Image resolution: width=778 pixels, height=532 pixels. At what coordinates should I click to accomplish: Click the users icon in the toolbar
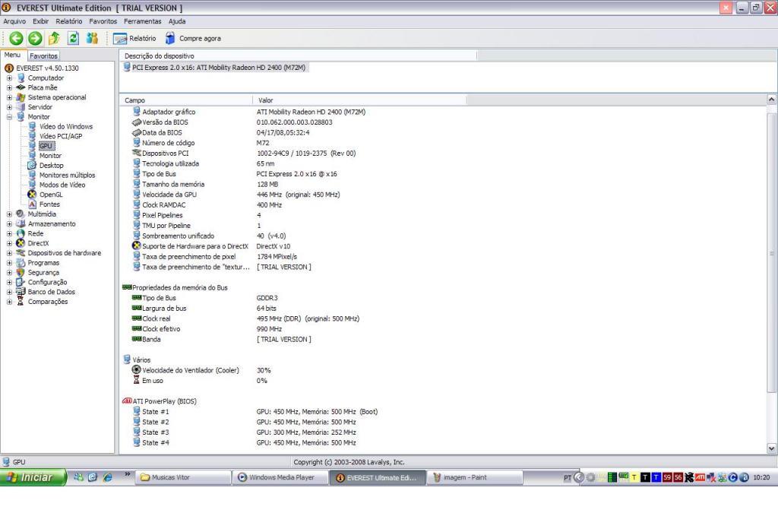tap(92, 38)
